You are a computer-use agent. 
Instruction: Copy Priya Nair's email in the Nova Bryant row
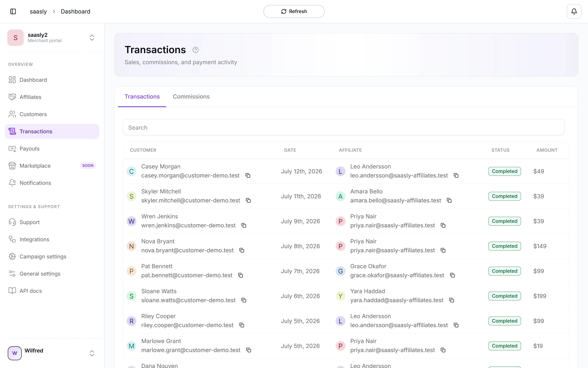click(x=443, y=250)
